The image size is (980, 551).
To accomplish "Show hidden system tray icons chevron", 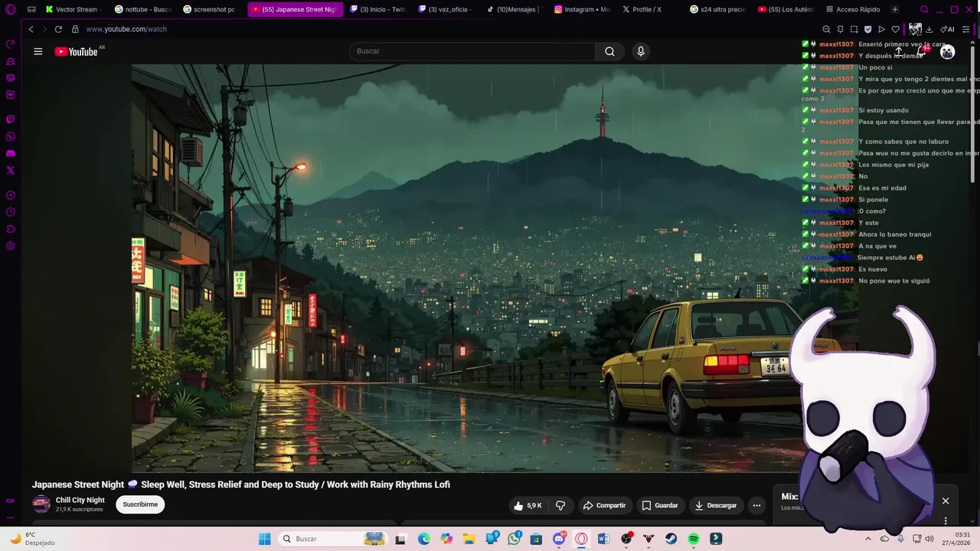I will point(867,539).
